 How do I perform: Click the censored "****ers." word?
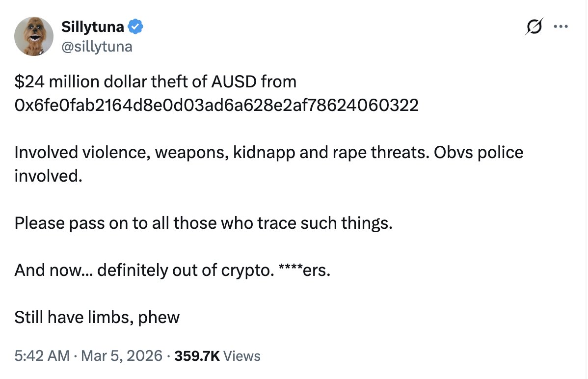click(x=304, y=270)
